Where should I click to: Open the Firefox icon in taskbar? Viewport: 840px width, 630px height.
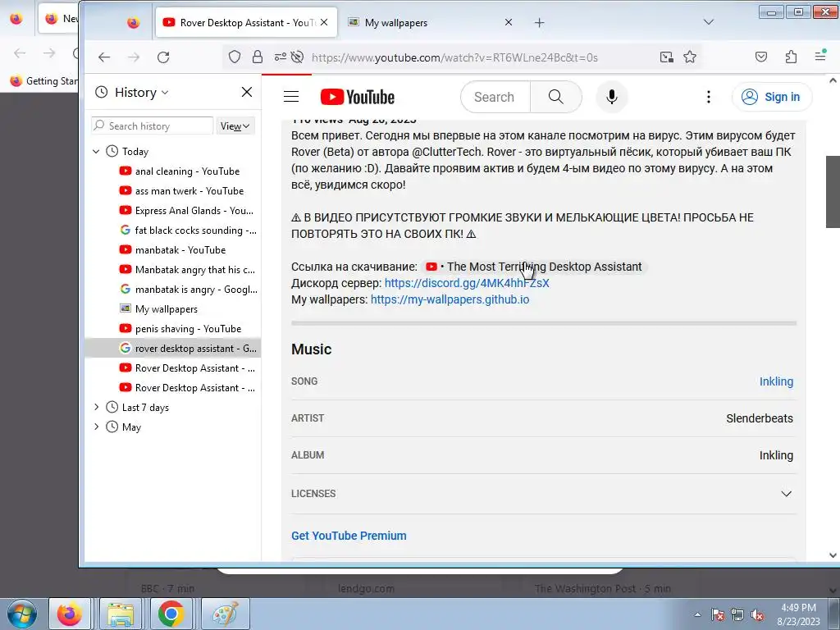(x=70, y=614)
